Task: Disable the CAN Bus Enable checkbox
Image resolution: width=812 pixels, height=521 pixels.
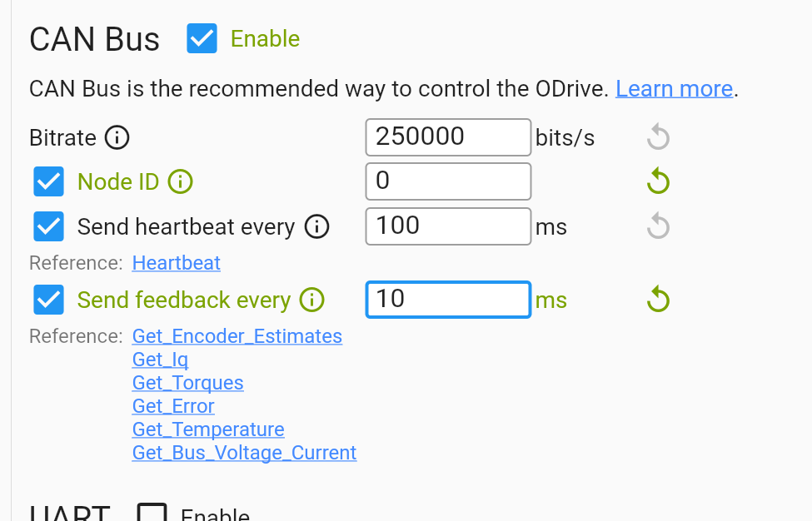Action: pyautogui.click(x=202, y=39)
